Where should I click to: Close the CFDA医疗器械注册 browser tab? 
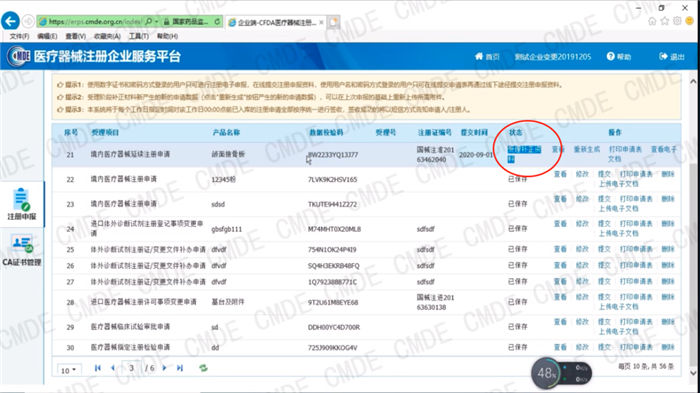321,22
